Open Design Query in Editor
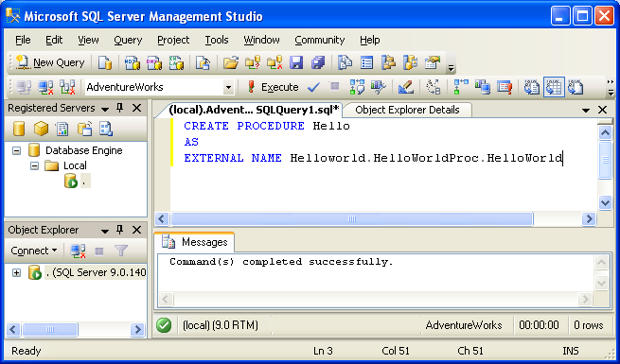 pos(406,87)
